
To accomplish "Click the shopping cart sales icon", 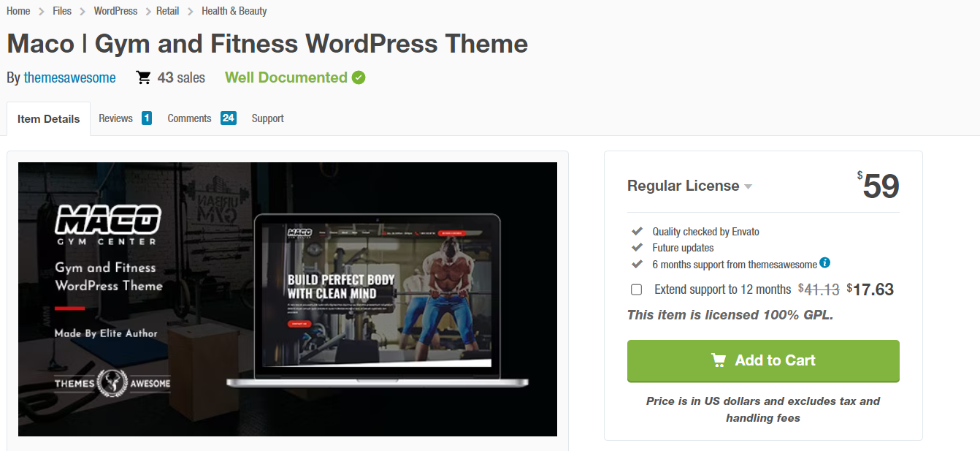I will 144,77.
